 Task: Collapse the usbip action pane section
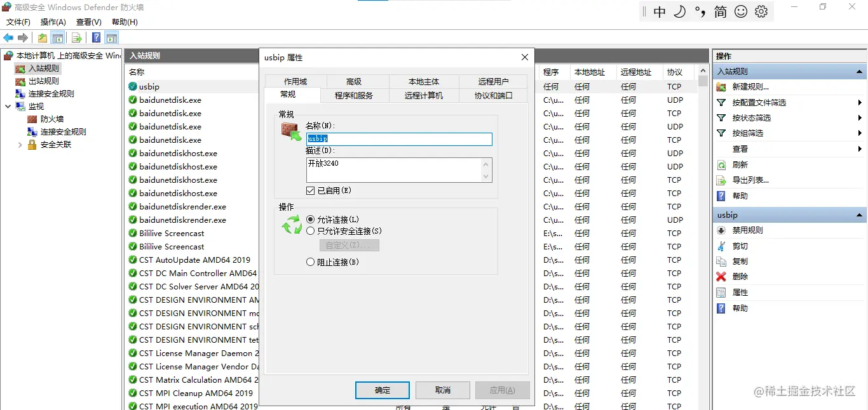click(x=857, y=215)
